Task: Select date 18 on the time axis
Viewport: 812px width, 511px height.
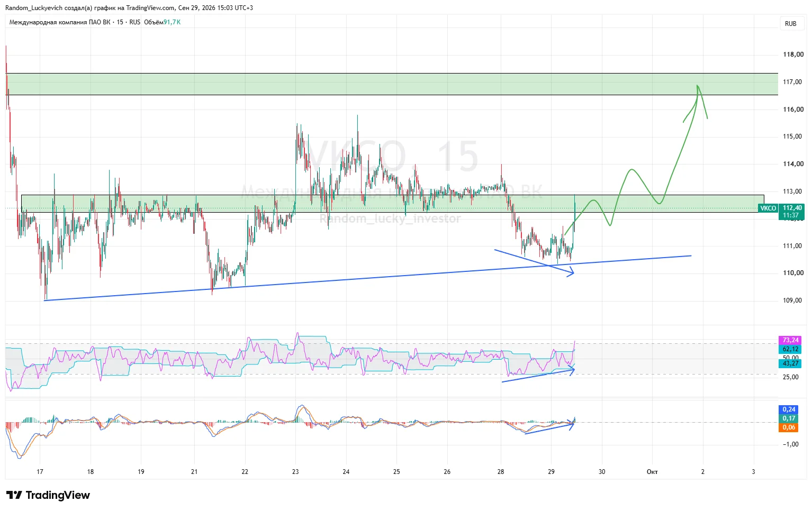Action: (x=91, y=472)
